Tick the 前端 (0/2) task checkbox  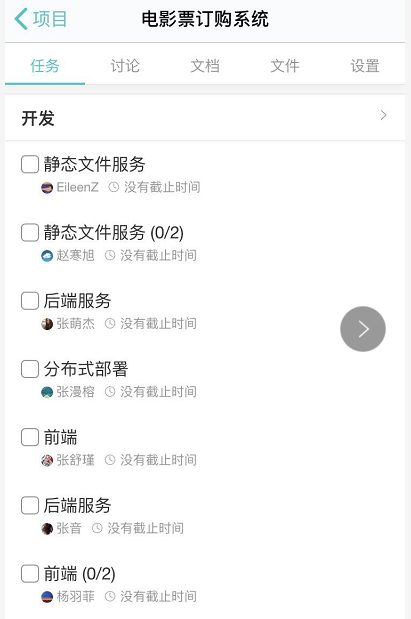pyautogui.click(x=30, y=574)
